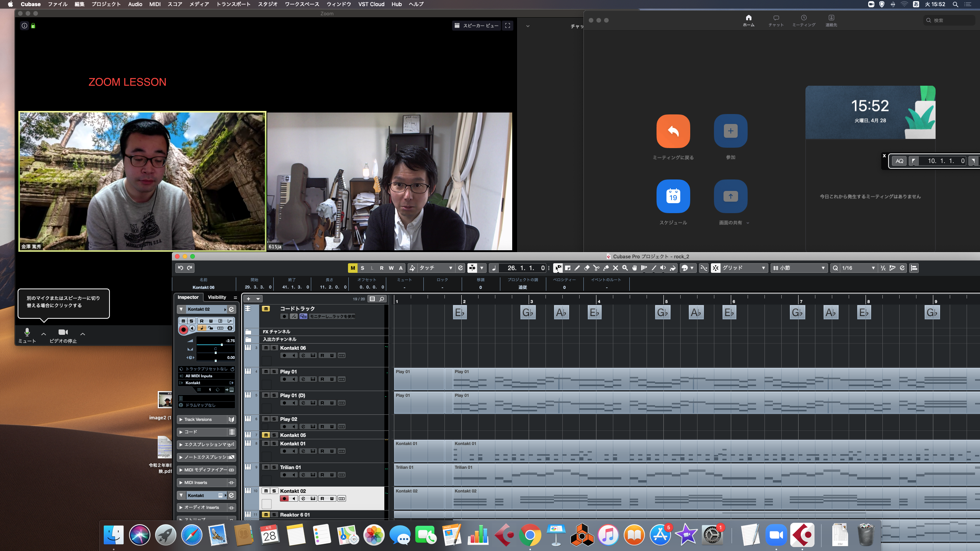The width and height of the screenshot is (980, 551).
Task: Adjust the Kontakt 02 volume slider
Action: pos(222,344)
